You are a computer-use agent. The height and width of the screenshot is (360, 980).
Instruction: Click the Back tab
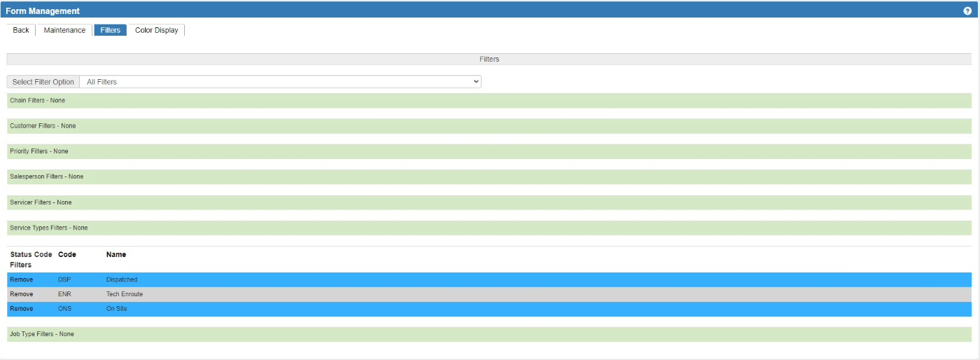tap(21, 30)
